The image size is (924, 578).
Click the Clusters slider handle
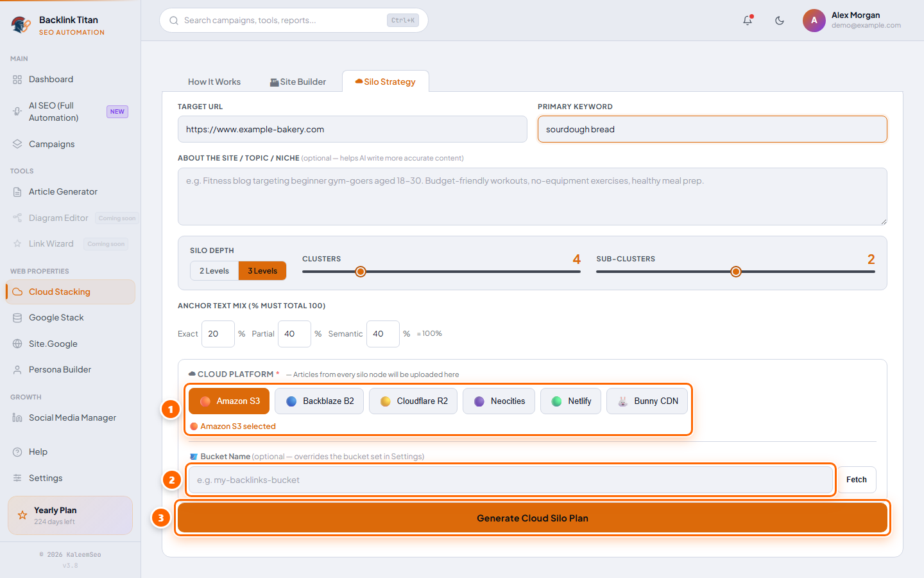[361, 272]
